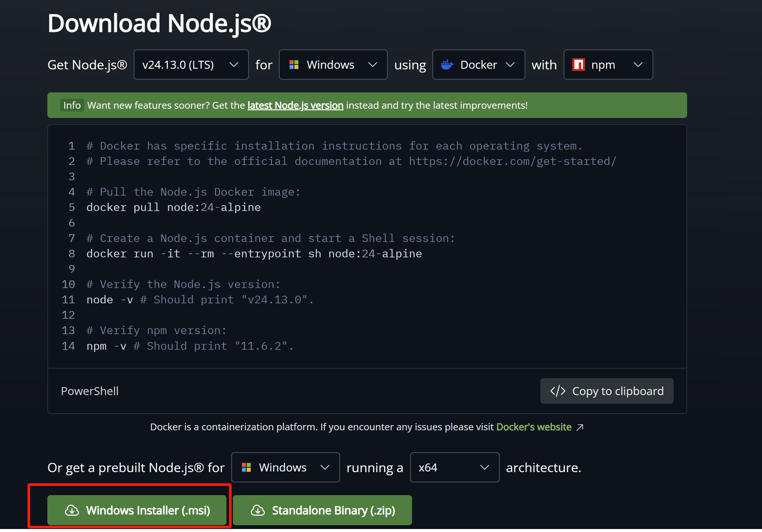Visit the Docker's website link
Screen dimensions: 762x532
[534, 427]
